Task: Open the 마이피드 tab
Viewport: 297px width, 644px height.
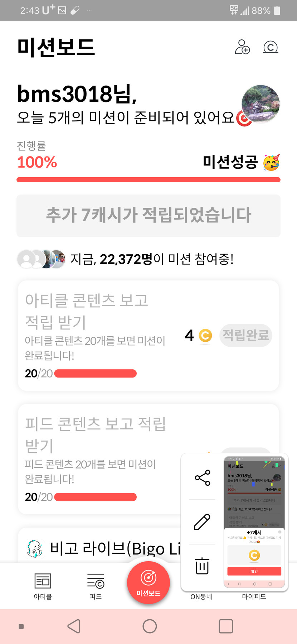Action: tap(254, 596)
